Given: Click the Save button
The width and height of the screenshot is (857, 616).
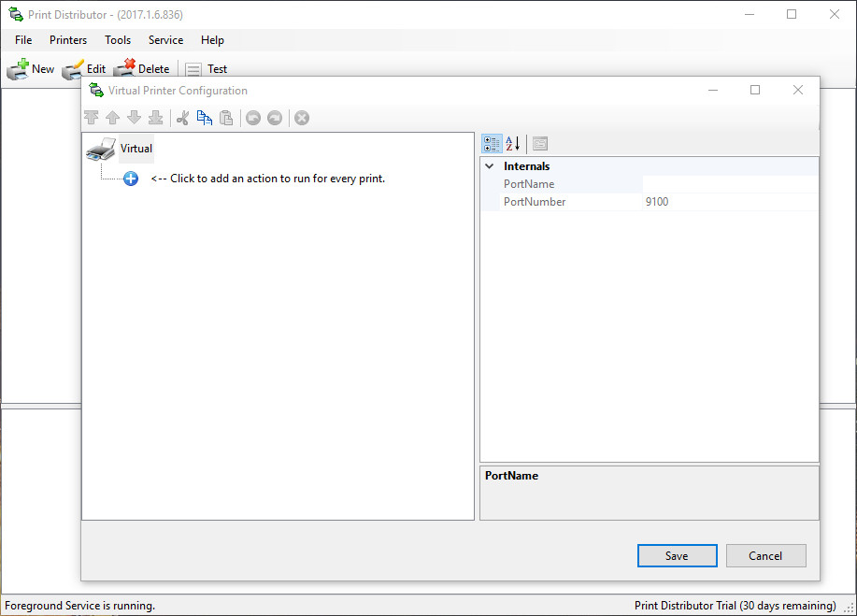Looking at the screenshot, I should (678, 556).
